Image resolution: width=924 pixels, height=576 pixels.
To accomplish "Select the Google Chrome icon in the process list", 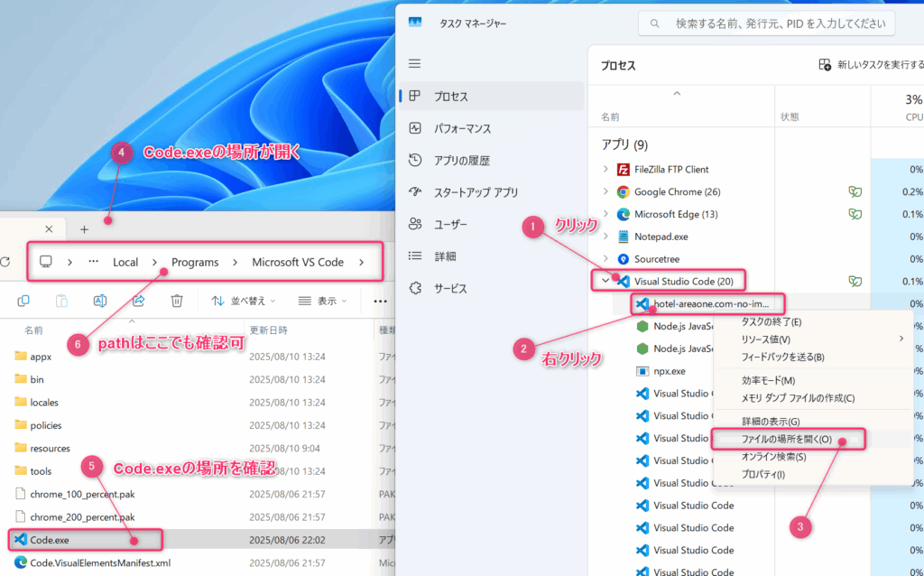I will point(623,192).
